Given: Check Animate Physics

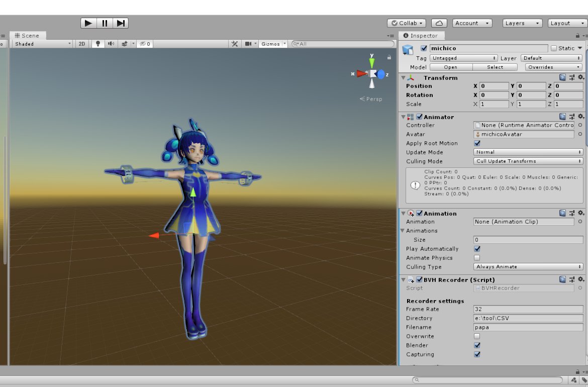Looking at the screenshot, I should pos(477,258).
